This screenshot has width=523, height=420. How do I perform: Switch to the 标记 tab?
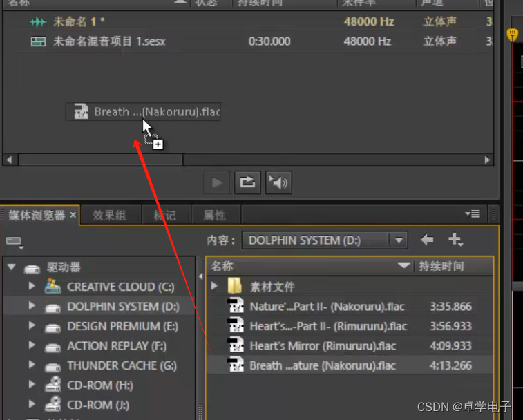coord(164,216)
